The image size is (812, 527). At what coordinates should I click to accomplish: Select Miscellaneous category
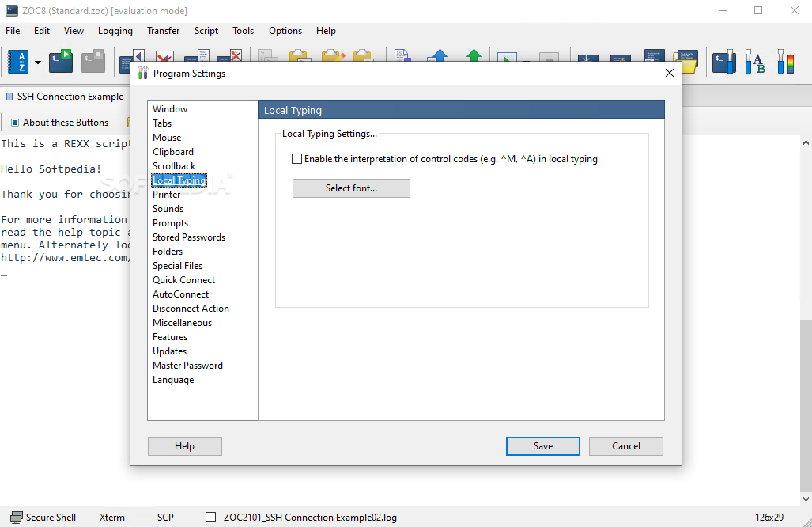(183, 323)
